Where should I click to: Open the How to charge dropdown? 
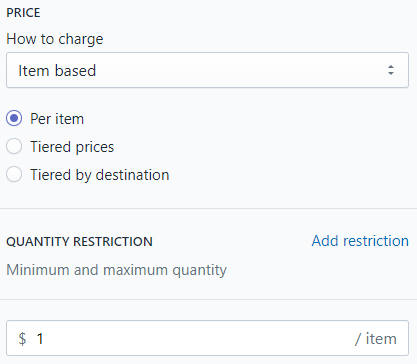(207, 70)
